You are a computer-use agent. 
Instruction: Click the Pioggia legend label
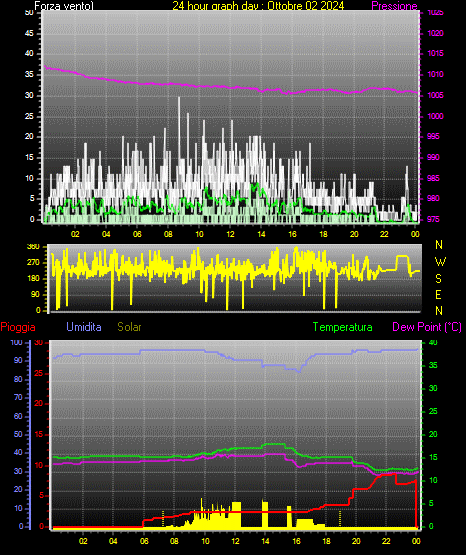18,327
